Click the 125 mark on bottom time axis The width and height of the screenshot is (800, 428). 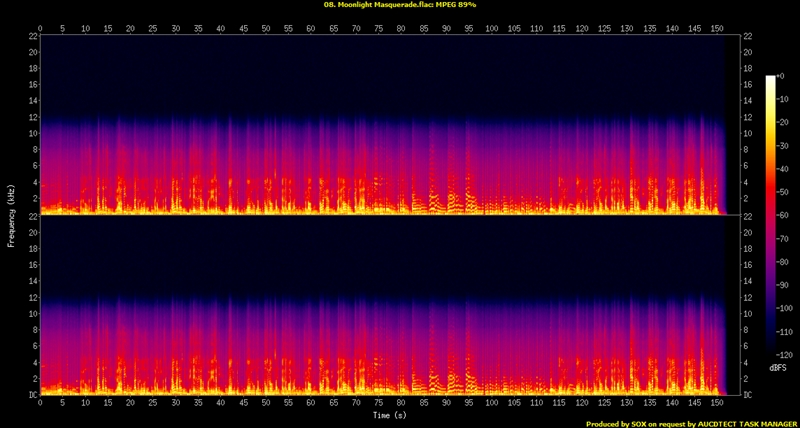click(x=604, y=403)
